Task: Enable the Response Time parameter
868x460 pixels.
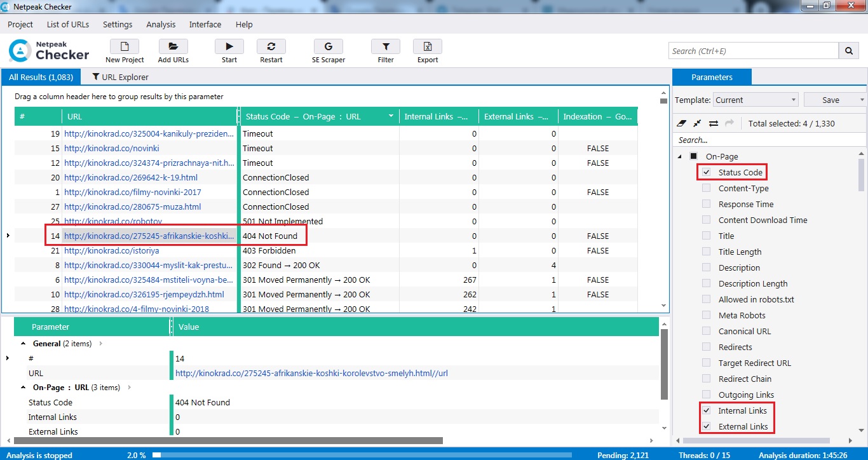Action: [707, 204]
